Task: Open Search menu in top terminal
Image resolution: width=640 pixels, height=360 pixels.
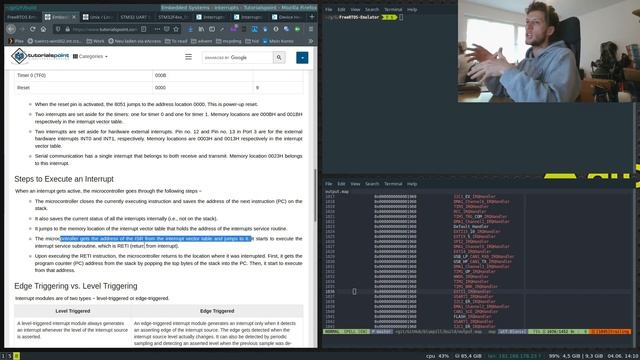Action: (372, 9)
